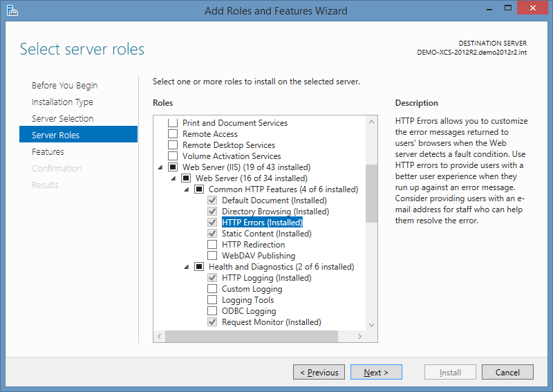Check the Custom Logging option

[x=212, y=288]
